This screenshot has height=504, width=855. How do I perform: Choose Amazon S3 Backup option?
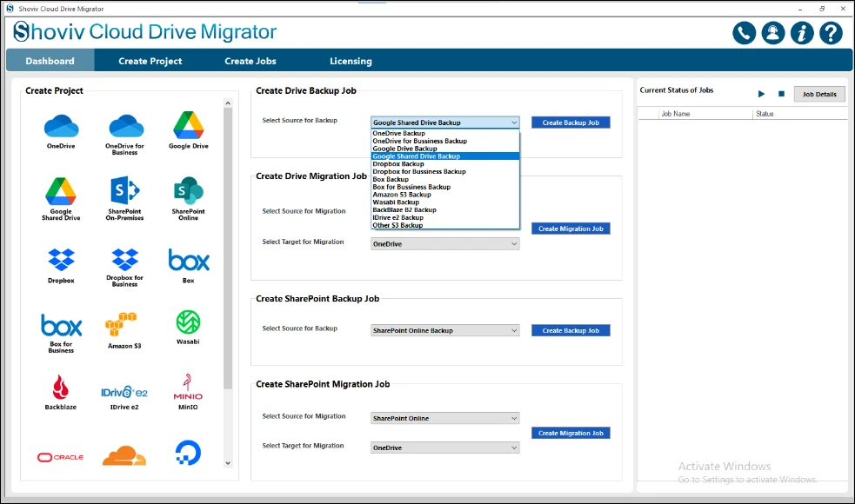445,194
